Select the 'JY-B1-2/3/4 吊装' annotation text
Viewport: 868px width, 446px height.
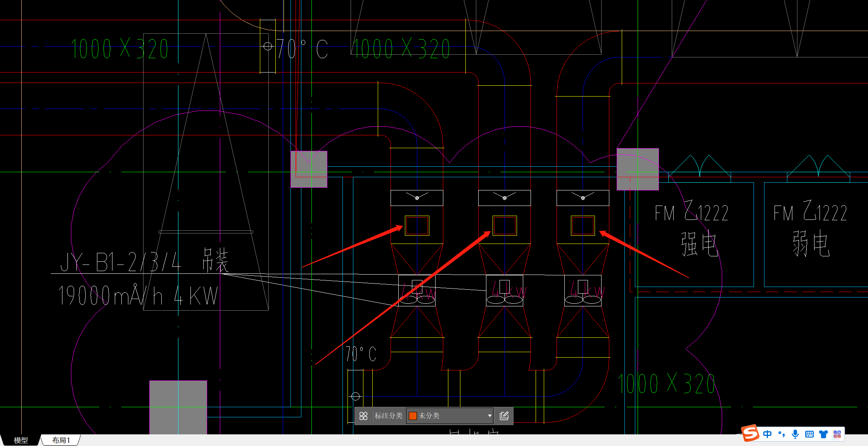[144, 261]
